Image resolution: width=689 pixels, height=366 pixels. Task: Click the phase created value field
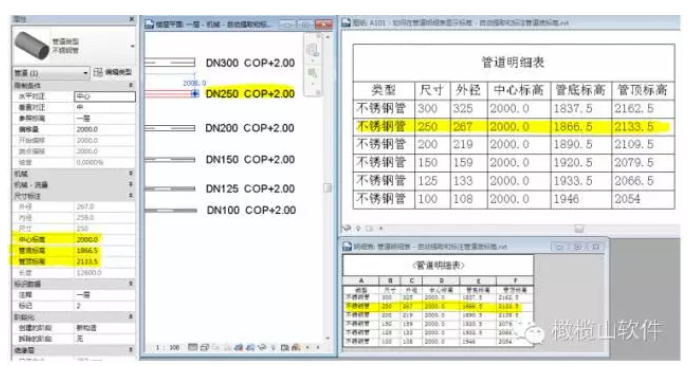pyautogui.click(x=105, y=328)
